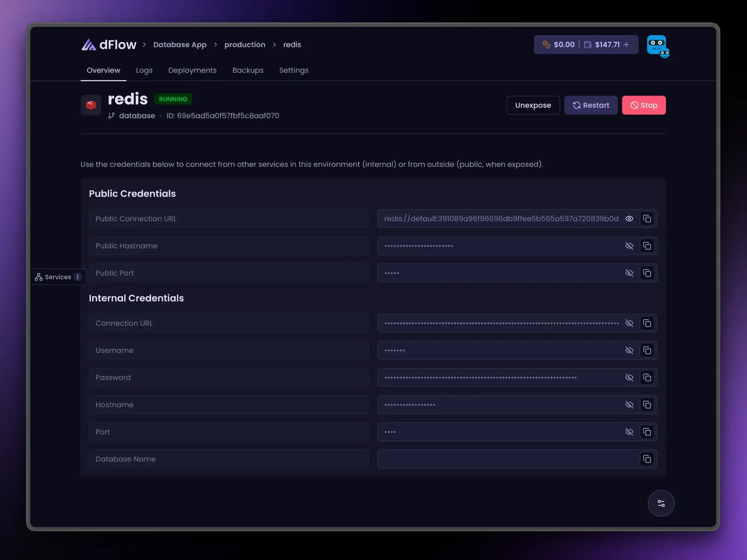The height and width of the screenshot is (560, 747).
Task: Expand the Services side panel
Action: pyautogui.click(x=58, y=277)
